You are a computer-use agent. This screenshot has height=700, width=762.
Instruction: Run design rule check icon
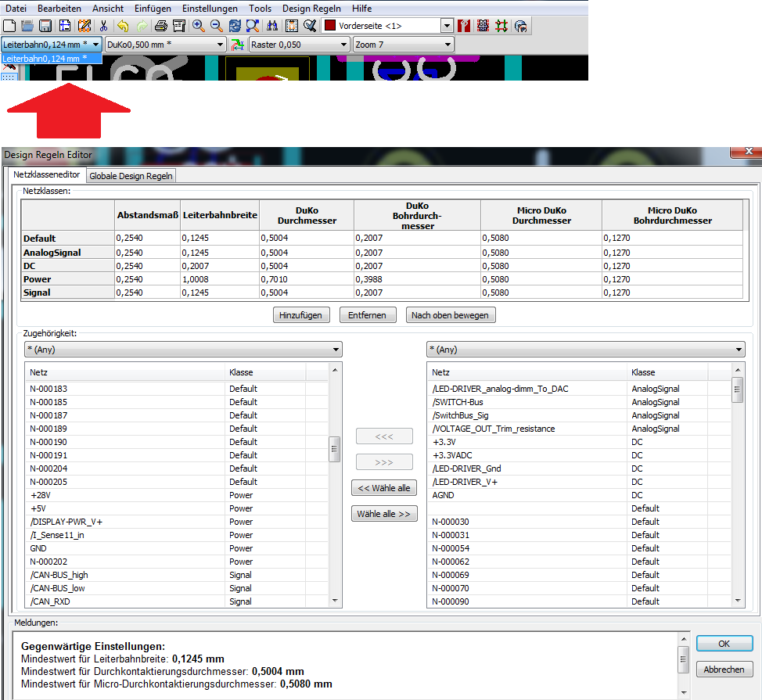[x=310, y=26]
